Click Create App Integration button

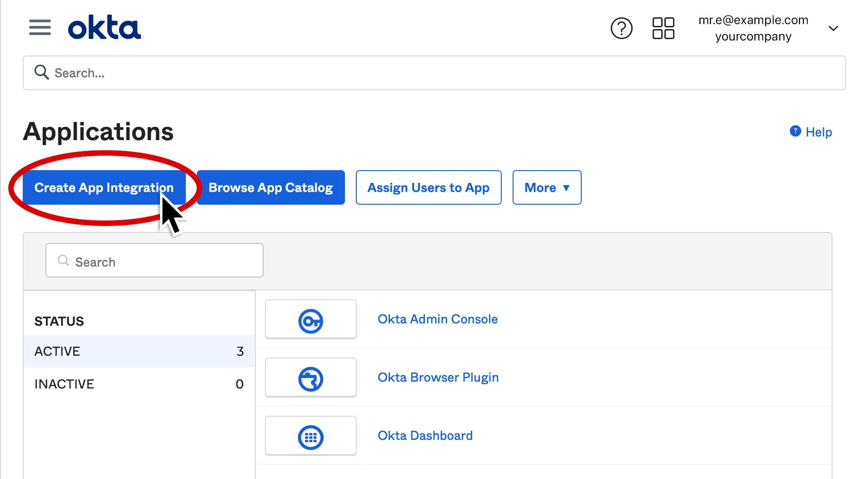[x=104, y=187]
